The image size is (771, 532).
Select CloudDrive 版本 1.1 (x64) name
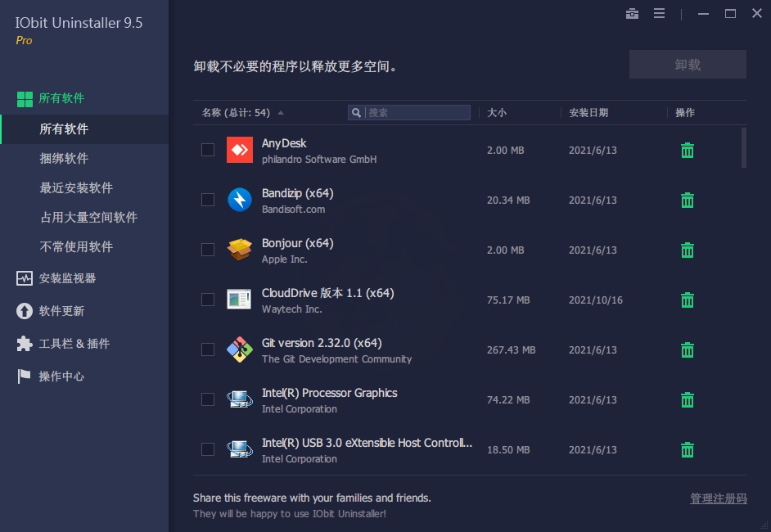(328, 293)
